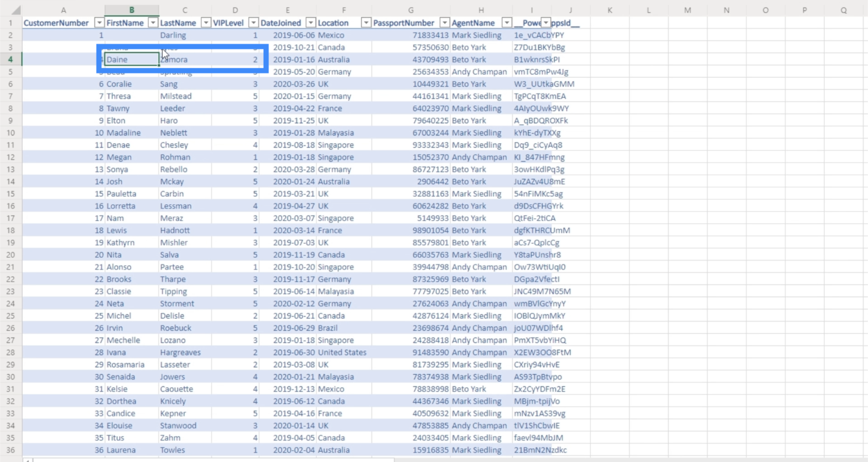The width and height of the screenshot is (868, 462).
Task: Select the cell containing Lessman
Action: click(185, 206)
